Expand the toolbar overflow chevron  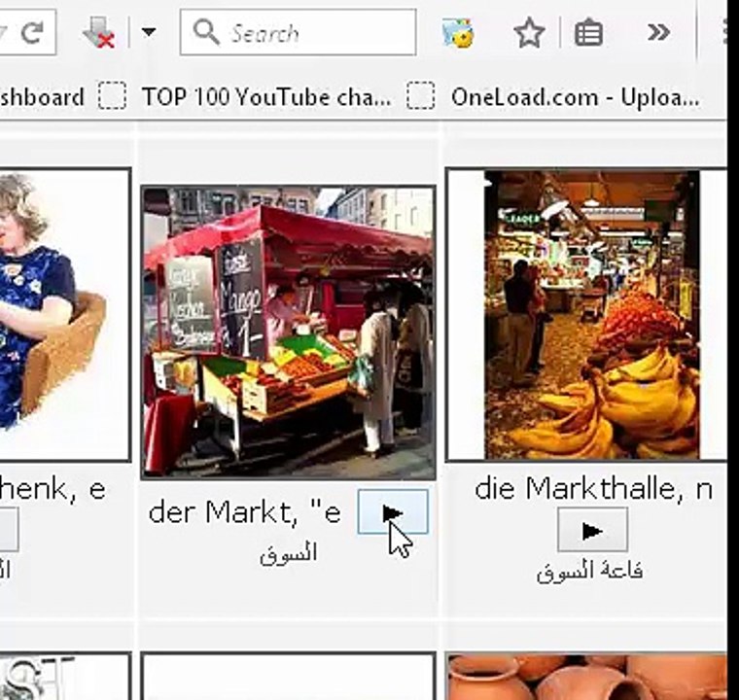[x=658, y=32]
